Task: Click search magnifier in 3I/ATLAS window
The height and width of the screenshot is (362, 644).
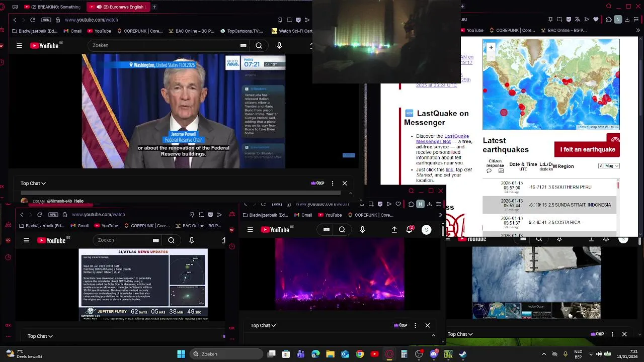Action: tap(171, 240)
